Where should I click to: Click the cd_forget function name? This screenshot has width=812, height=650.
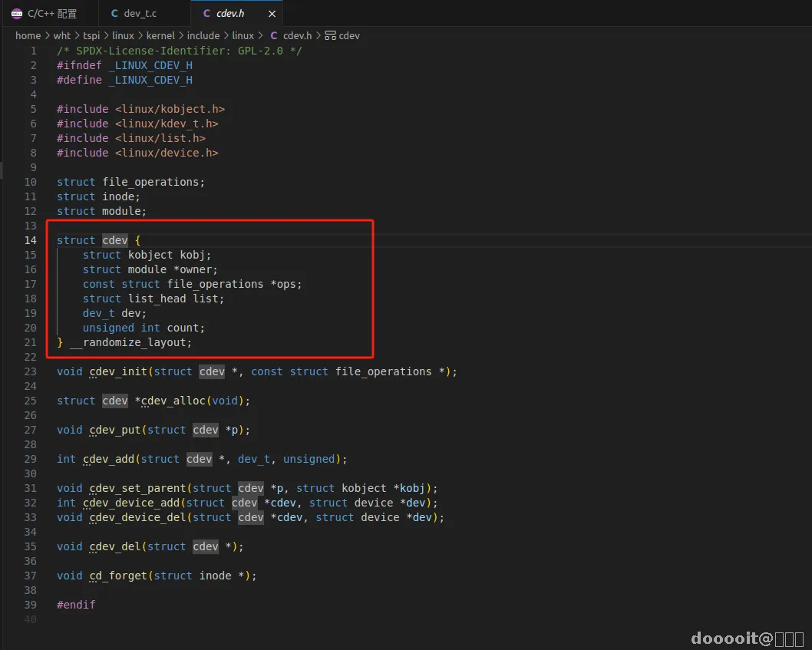click(x=118, y=576)
